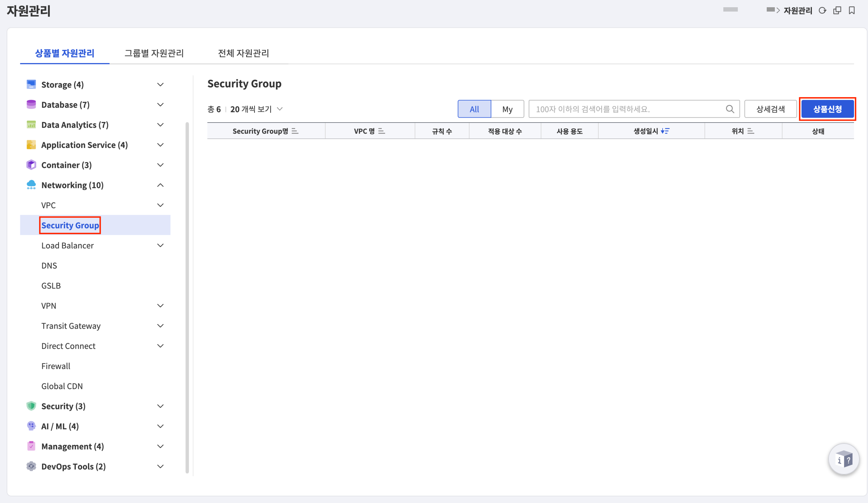Open GSLB in Networking menu

point(51,286)
